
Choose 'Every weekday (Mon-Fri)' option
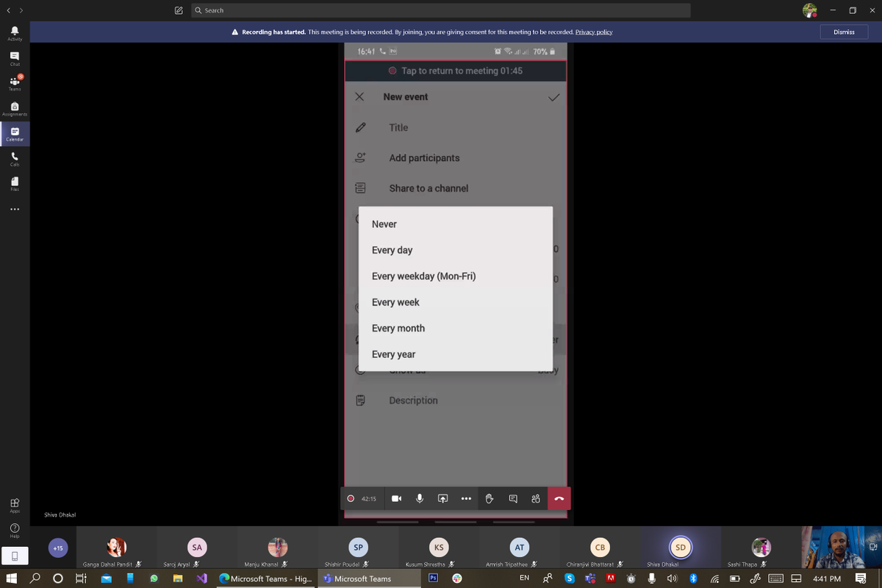456,276
